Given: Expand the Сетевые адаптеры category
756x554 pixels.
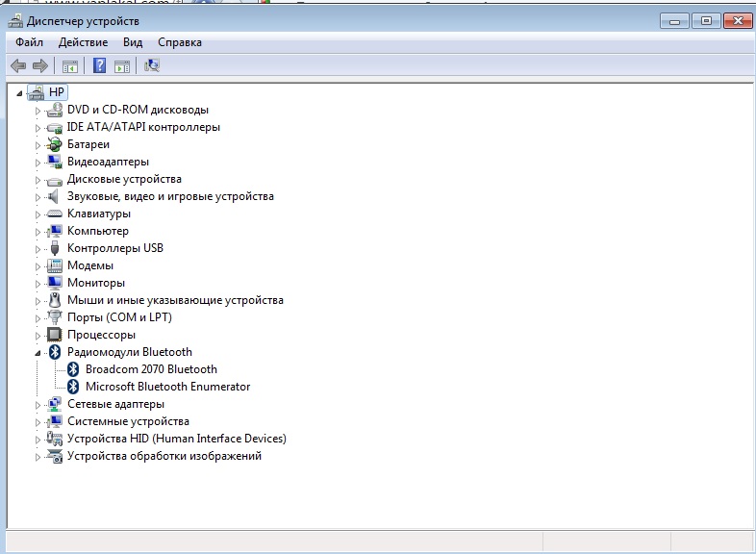Looking at the screenshot, I should tap(38, 404).
